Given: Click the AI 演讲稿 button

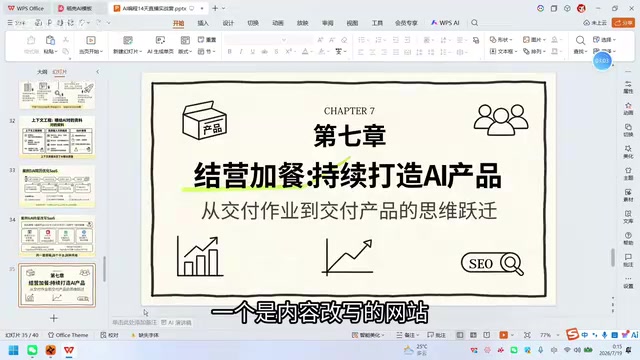Looking at the screenshot, I should coord(176,322).
